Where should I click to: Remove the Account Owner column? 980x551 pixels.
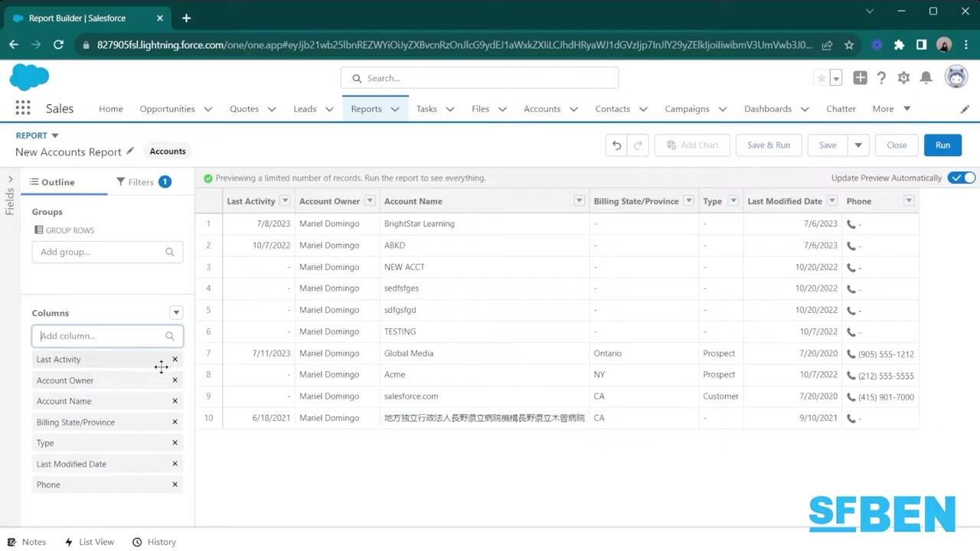(175, 380)
